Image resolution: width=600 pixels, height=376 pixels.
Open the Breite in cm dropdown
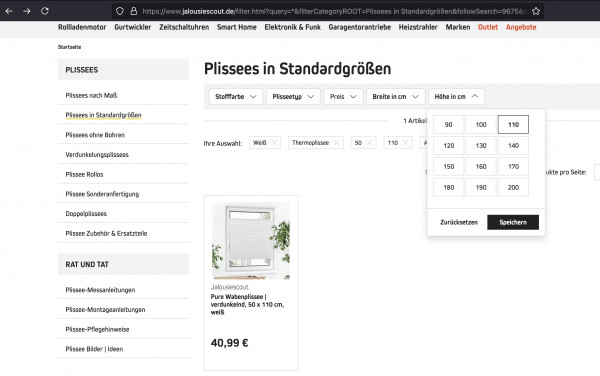click(x=396, y=96)
